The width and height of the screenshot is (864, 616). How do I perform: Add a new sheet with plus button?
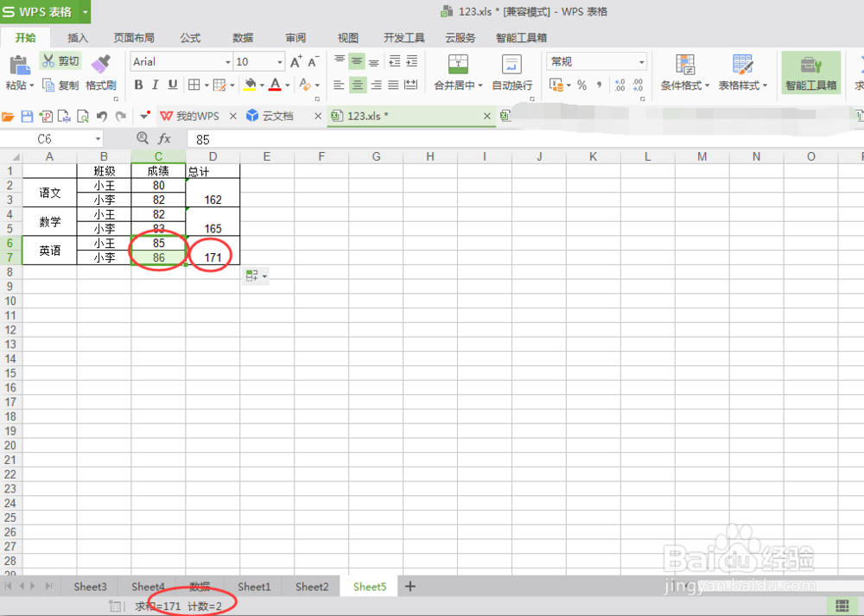coord(410,587)
